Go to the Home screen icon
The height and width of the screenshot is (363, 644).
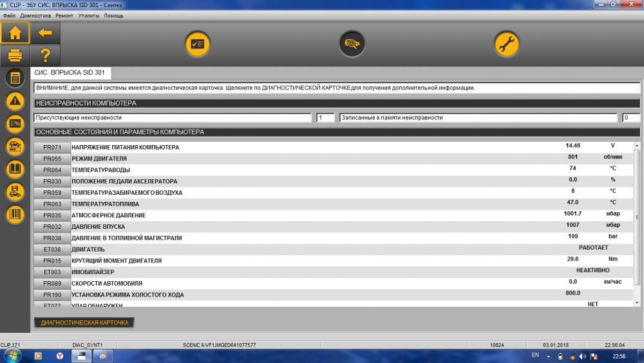point(15,33)
